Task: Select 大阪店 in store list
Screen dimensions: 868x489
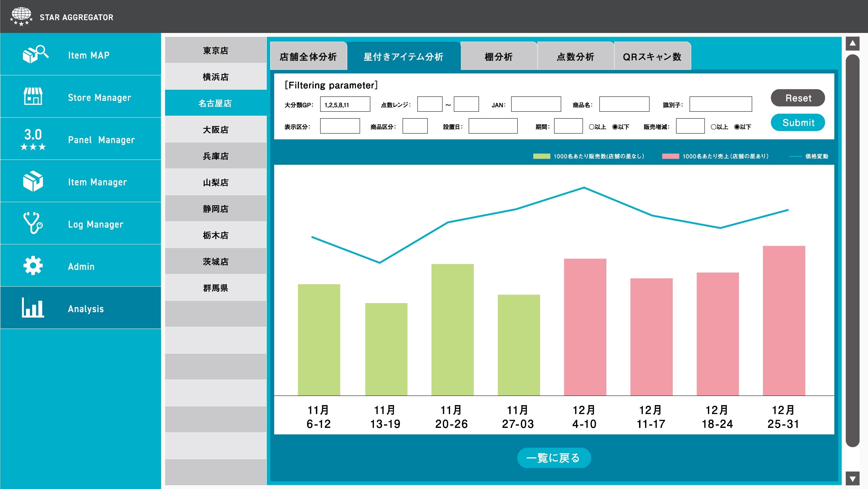Action: tap(216, 130)
